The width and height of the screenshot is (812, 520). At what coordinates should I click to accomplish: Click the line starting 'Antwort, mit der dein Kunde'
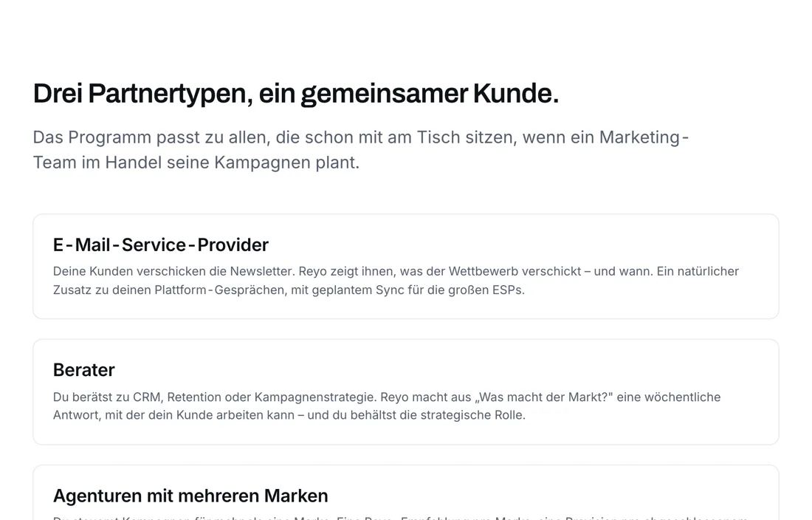[x=289, y=415]
